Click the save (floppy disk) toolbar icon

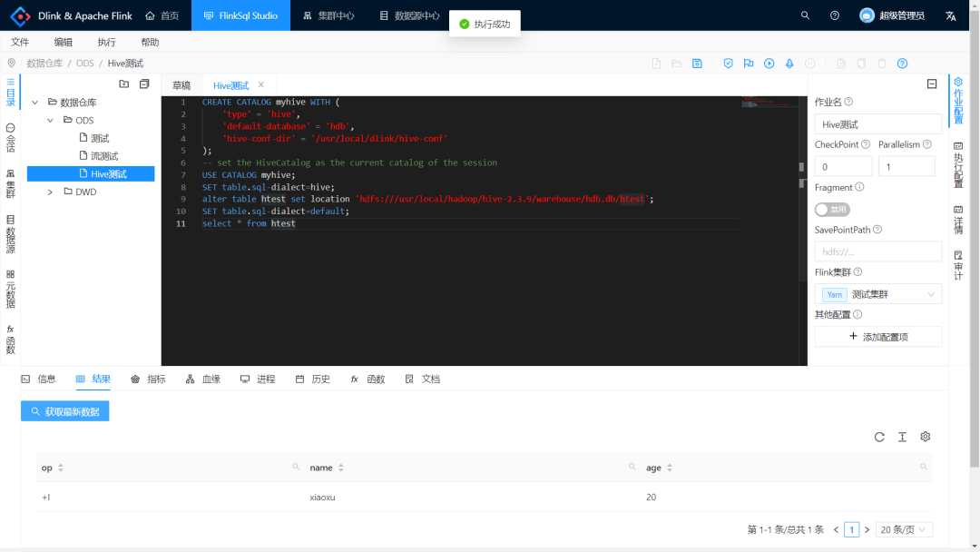(697, 64)
